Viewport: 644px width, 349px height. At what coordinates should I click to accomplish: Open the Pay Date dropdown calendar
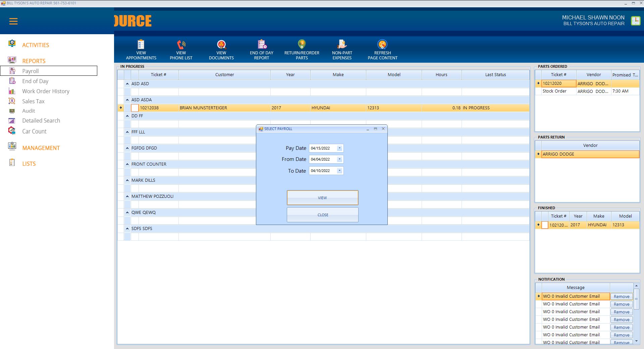click(x=339, y=148)
